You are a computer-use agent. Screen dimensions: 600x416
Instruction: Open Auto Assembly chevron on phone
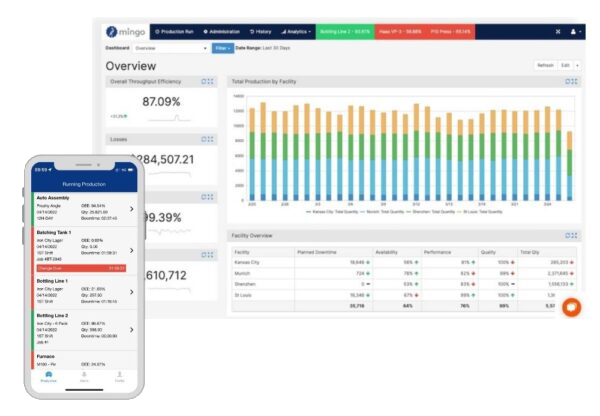132,209
